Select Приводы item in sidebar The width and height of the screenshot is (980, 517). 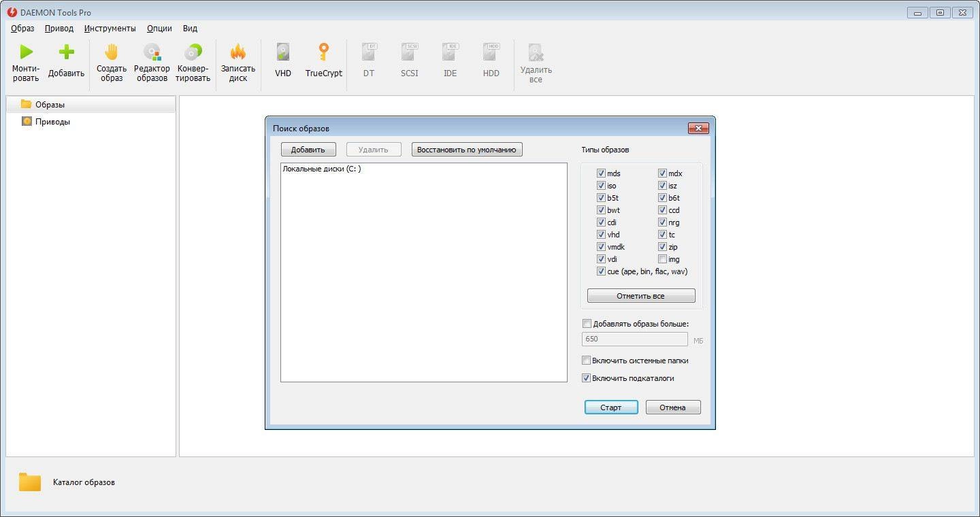[91, 122]
